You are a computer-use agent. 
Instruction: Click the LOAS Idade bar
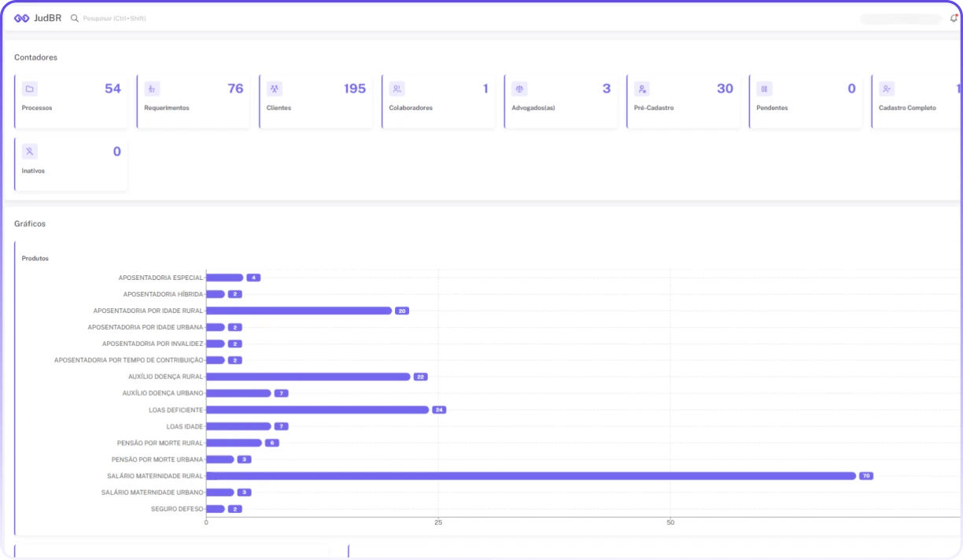point(238,426)
